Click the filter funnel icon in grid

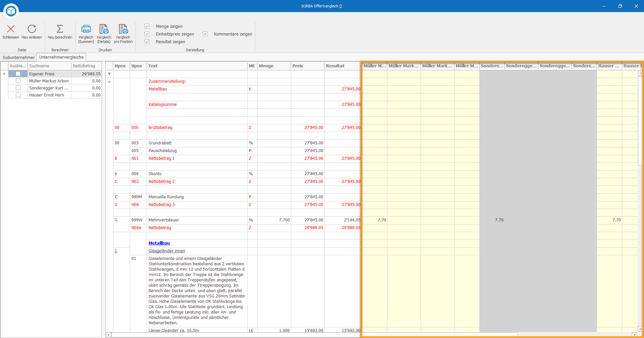(x=109, y=74)
